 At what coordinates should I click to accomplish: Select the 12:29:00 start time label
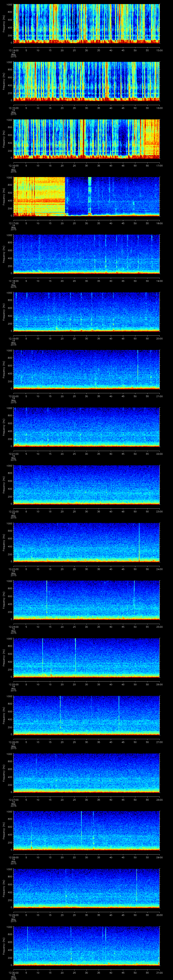coord(14,915)
